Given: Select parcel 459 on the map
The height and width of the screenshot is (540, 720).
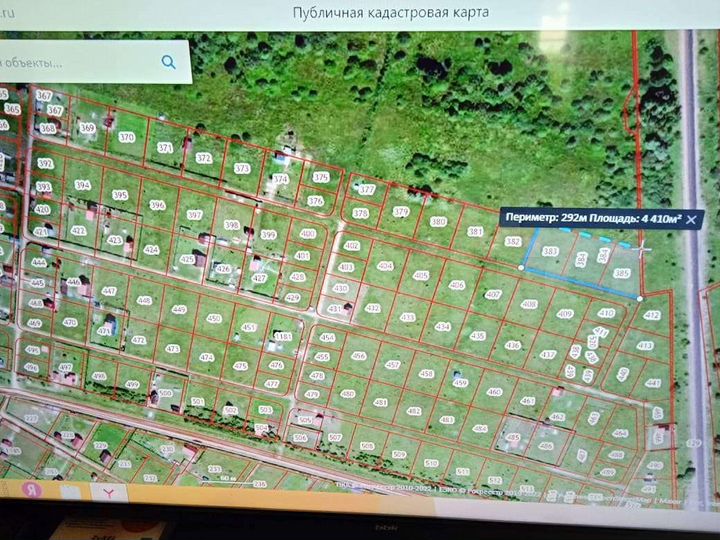Looking at the screenshot, I should point(460,383).
